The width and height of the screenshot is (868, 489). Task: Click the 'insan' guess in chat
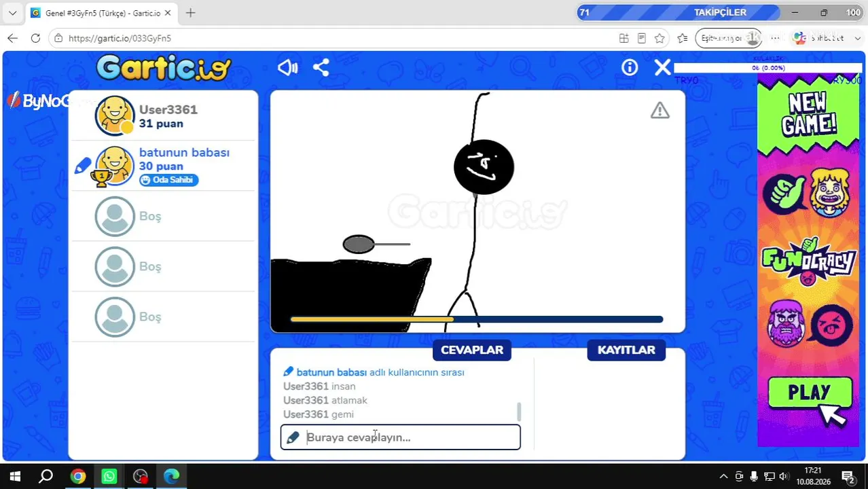pyautogui.click(x=343, y=386)
